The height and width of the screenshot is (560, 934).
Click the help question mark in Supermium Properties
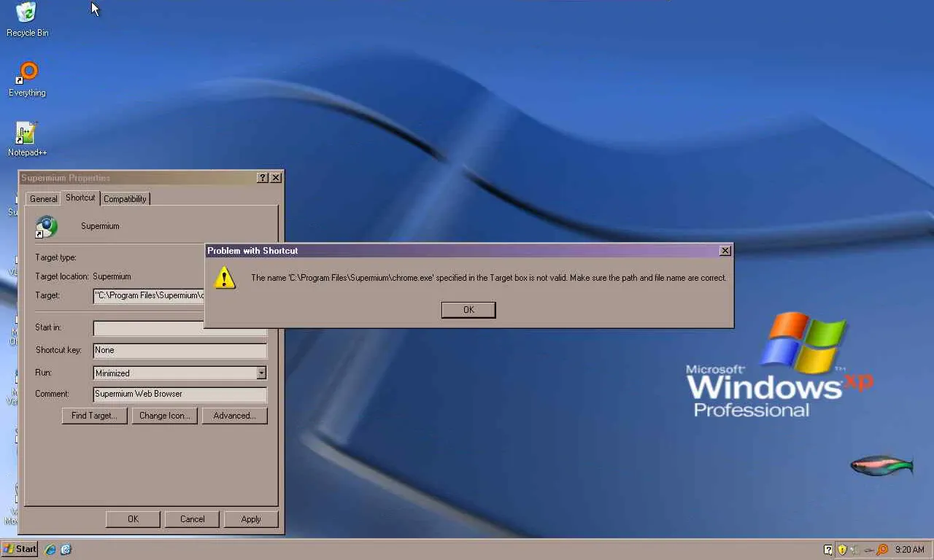pyautogui.click(x=263, y=178)
